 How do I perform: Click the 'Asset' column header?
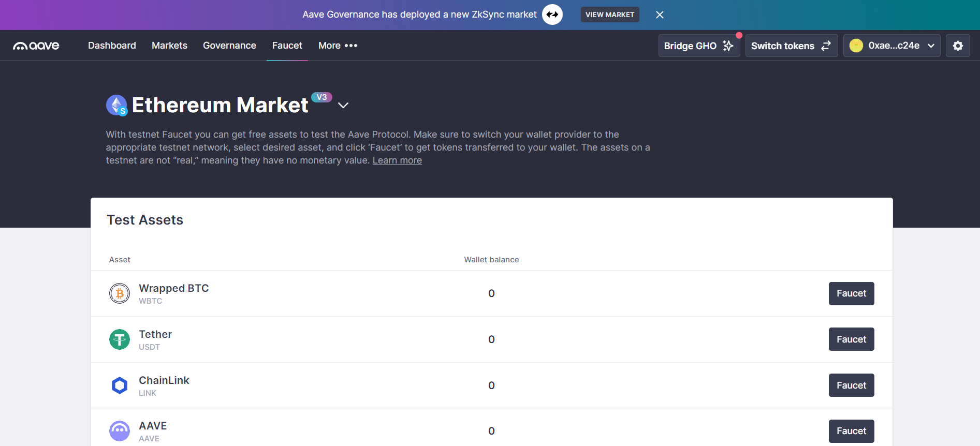point(120,260)
